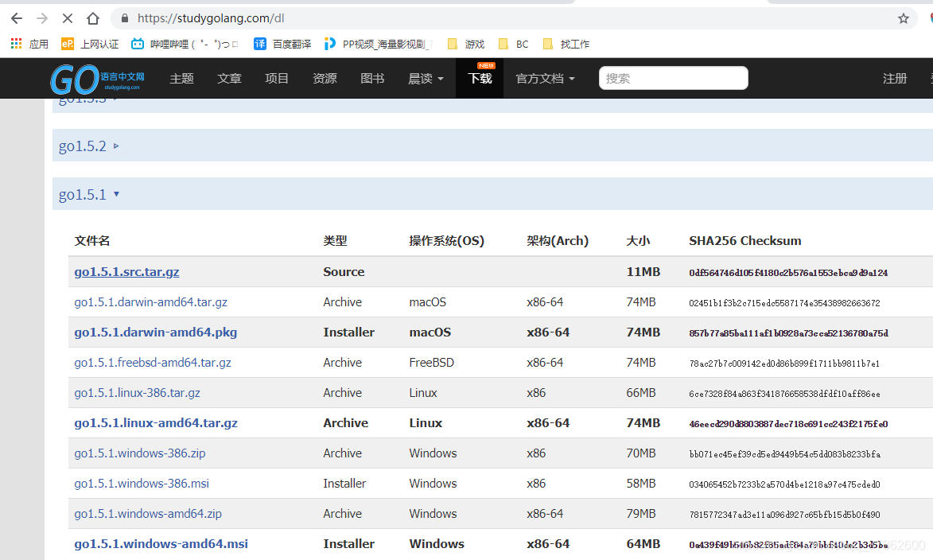Click the padlock site info icon
Viewport: 933px width, 560px height.
pos(124,18)
